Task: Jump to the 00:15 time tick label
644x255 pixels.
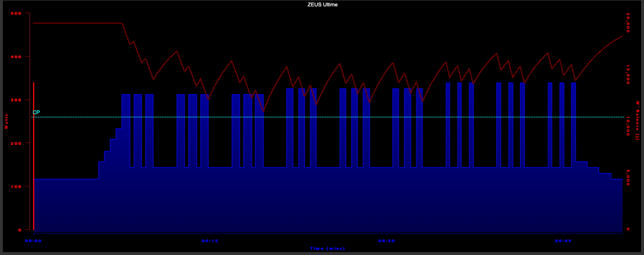Action: pyautogui.click(x=210, y=241)
